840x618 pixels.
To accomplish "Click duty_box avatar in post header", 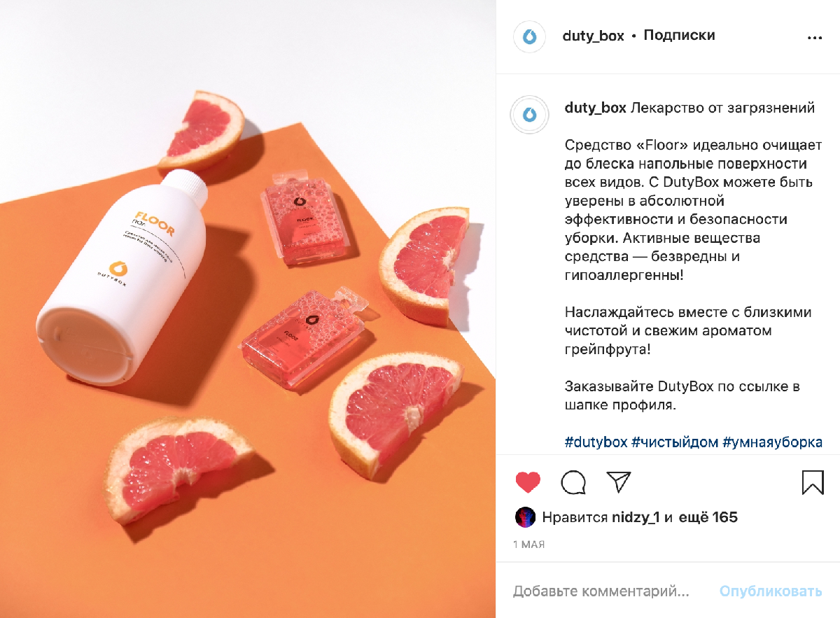I will 529,36.
